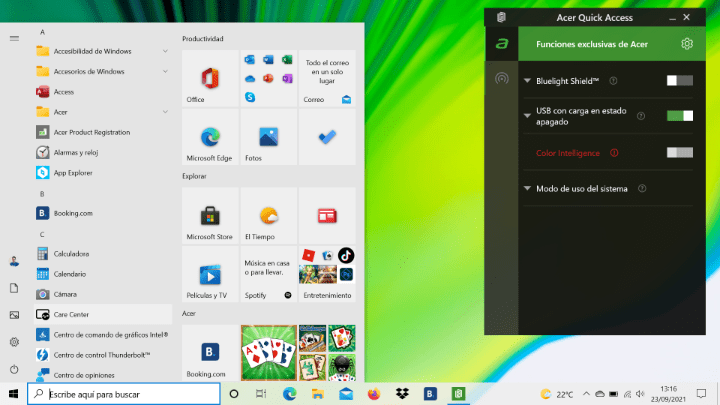This screenshot has width=720, height=405.
Task: Open the Microsoft Edge tile
Action: click(210, 138)
